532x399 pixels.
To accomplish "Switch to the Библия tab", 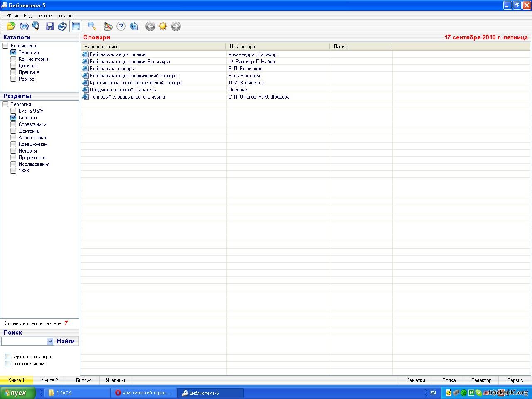I will tap(84, 380).
